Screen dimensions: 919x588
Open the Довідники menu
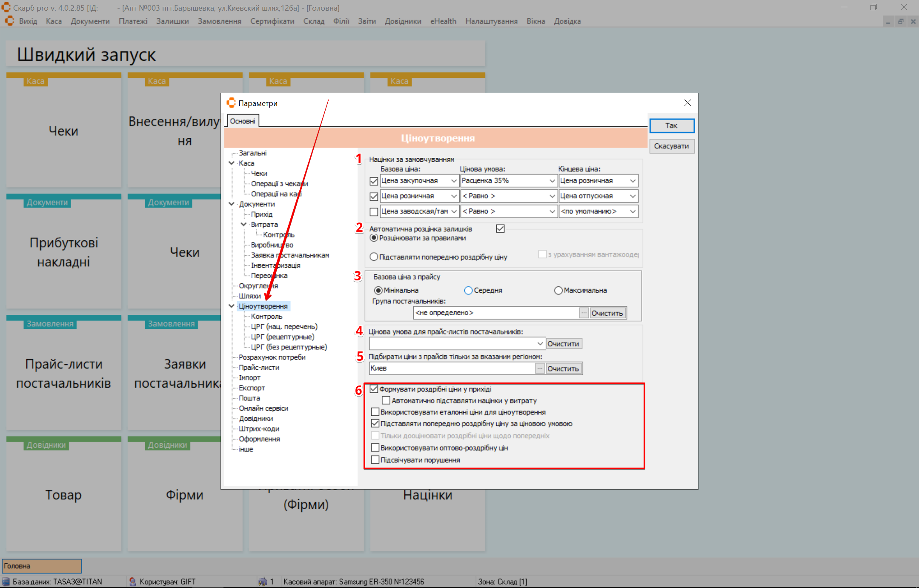pyautogui.click(x=403, y=21)
